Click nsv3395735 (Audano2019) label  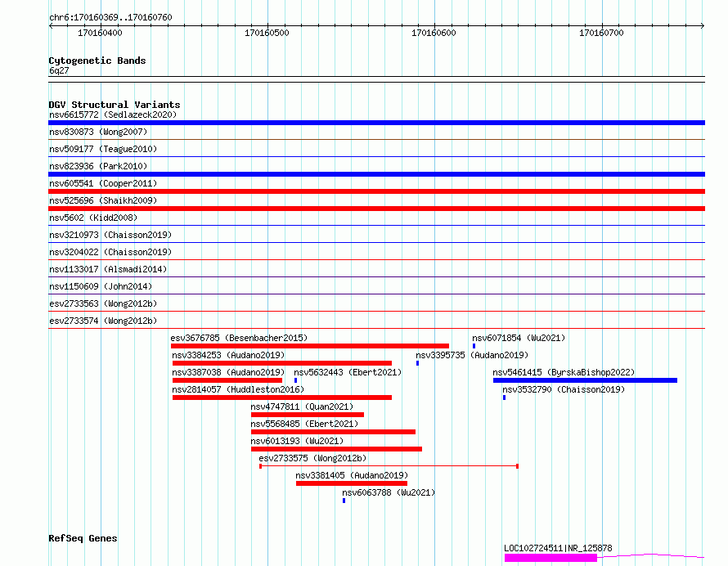pos(472,355)
